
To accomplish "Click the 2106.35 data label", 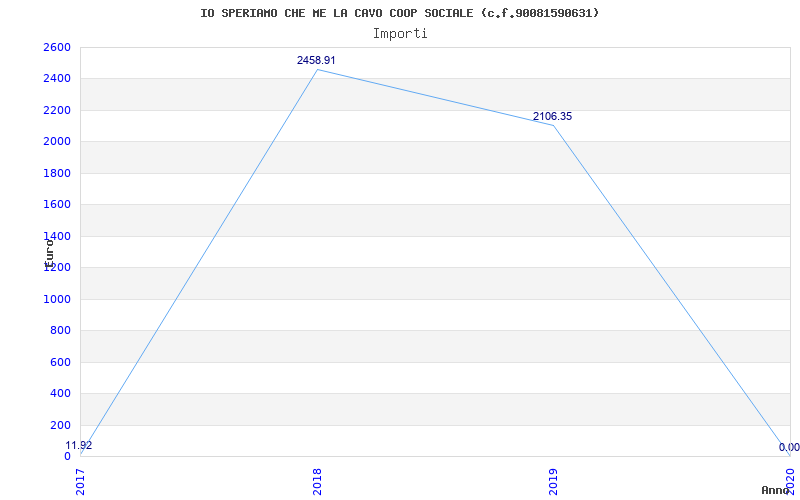I will [x=553, y=116].
